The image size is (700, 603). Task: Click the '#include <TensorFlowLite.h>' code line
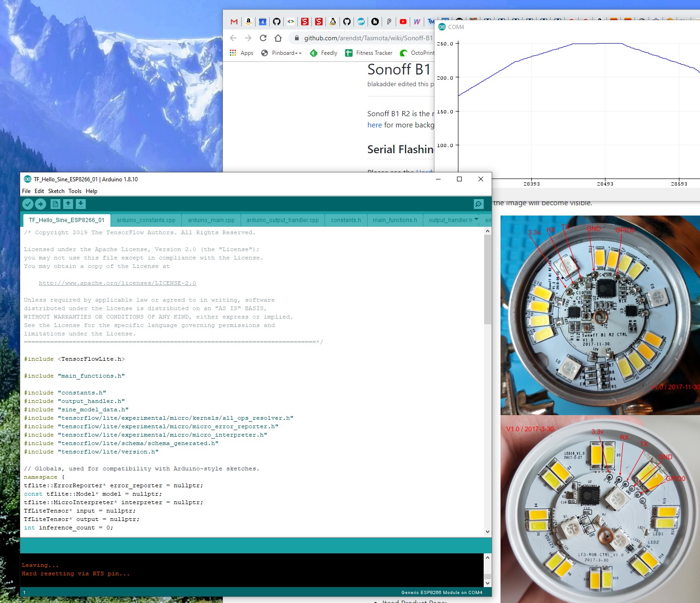pos(74,359)
